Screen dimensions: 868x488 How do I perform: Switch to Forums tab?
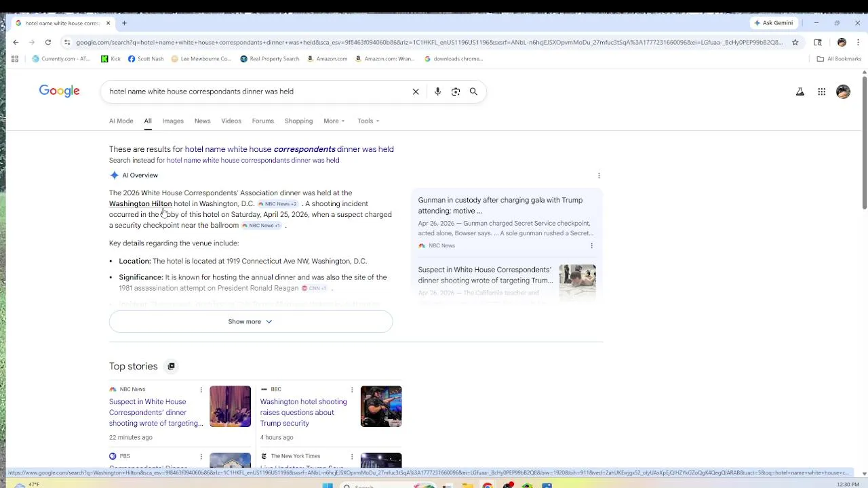click(263, 121)
